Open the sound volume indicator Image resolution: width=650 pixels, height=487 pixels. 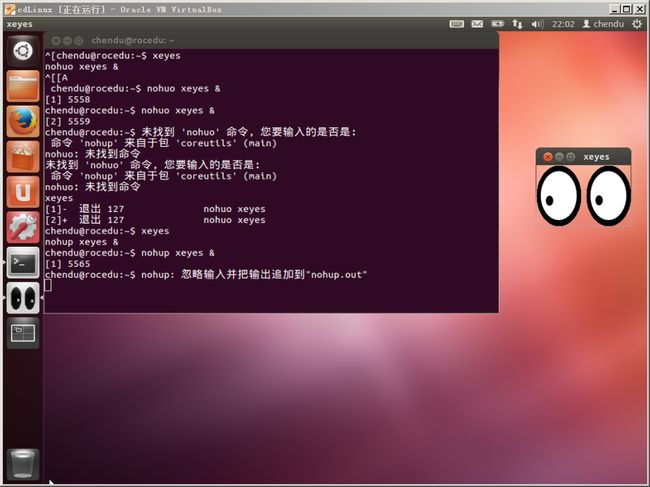point(537,24)
